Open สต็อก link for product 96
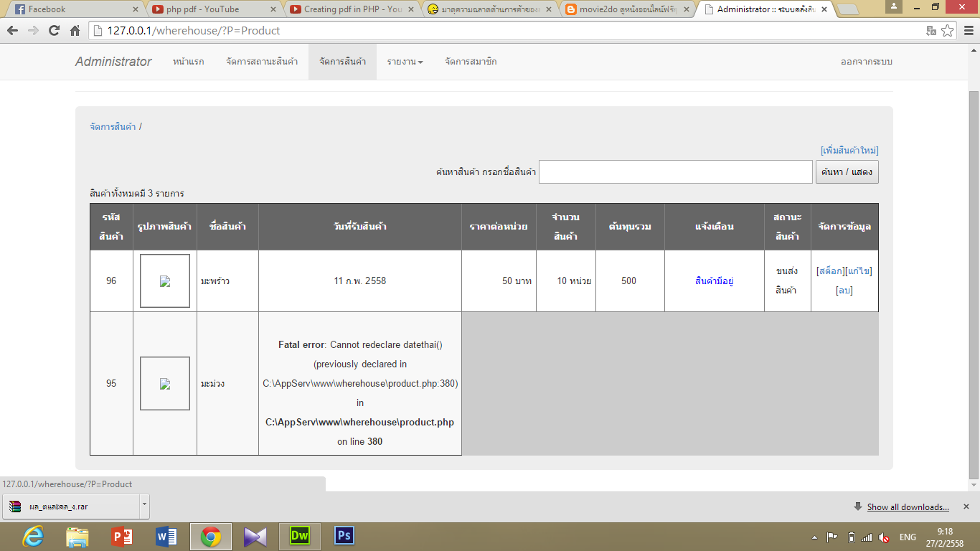The image size is (980, 551). (x=831, y=271)
